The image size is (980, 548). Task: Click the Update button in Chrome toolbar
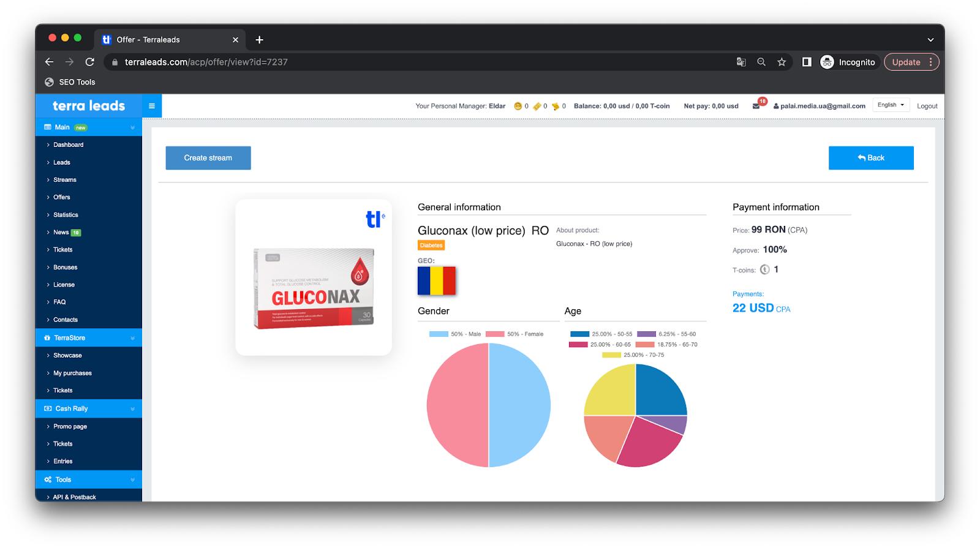(x=911, y=62)
